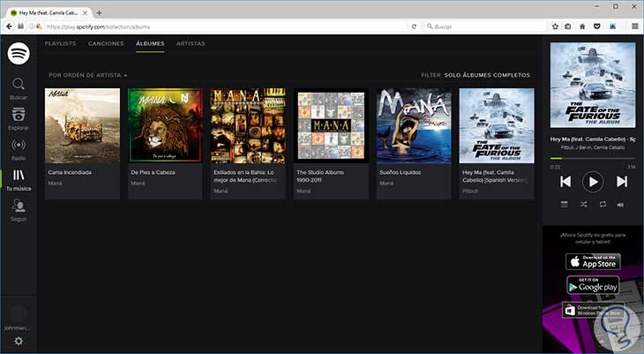Viewport: 644px width, 354px height.
Task: Click the Spotify logo in the sidebar
Action: tap(19, 54)
